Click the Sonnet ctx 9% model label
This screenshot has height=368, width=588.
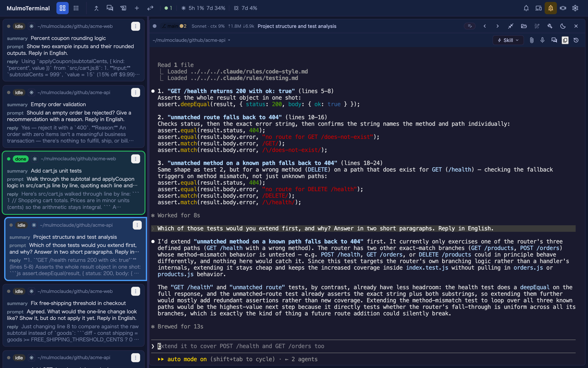tap(208, 26)
